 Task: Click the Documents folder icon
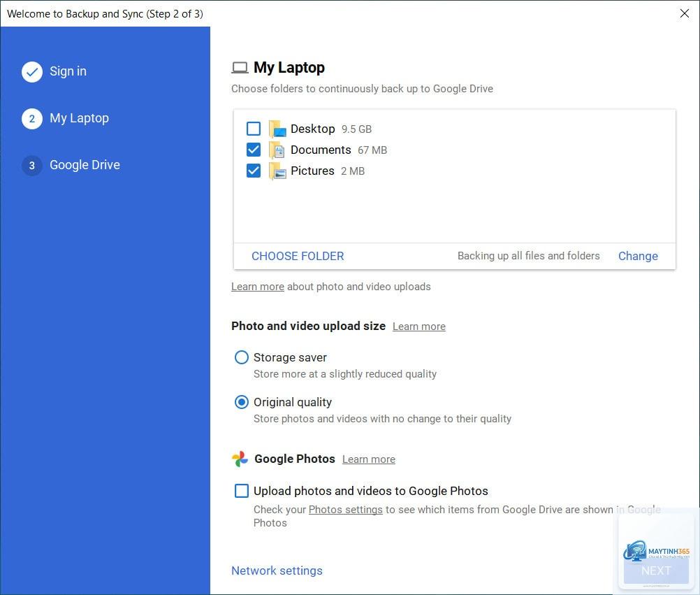point(277,150)
